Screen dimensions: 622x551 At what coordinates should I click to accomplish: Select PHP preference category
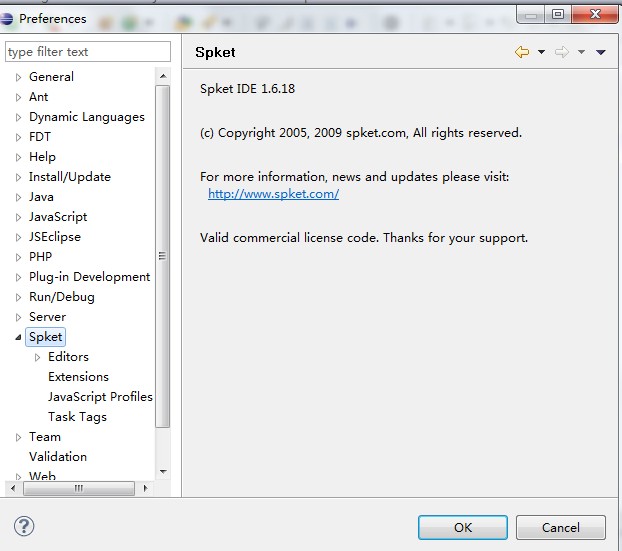(x=40, y=257)
